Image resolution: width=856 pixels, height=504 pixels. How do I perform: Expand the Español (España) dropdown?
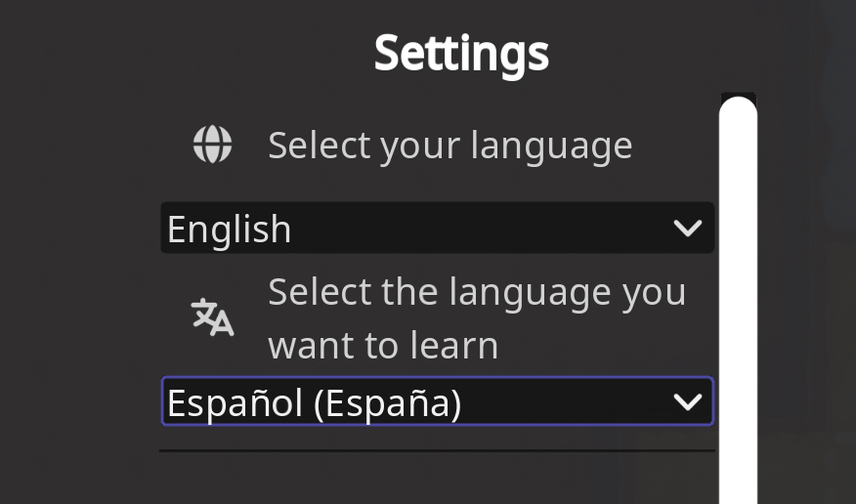point(437,401)
